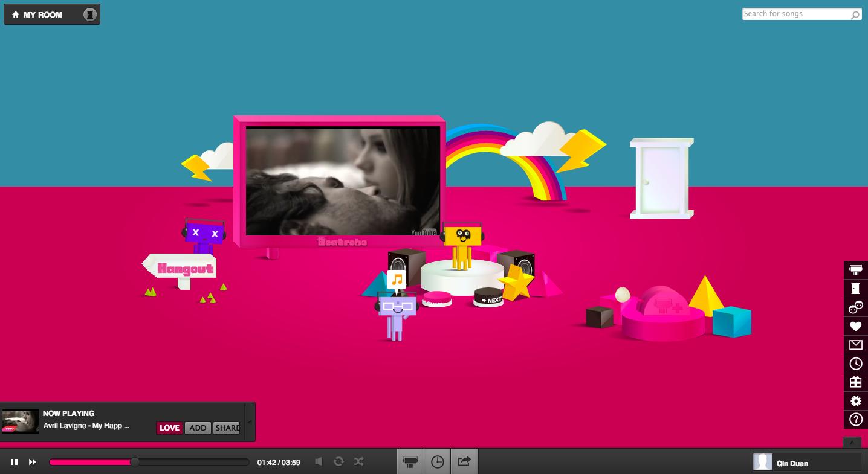Viewport: 868px width, 474px height.
Task: Click the SHARE button in Now Playing
Action: tap(227, 428)
